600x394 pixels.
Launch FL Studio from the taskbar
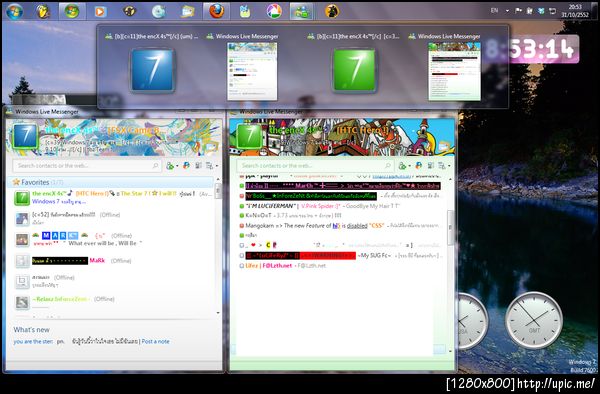tap(43, 11)
